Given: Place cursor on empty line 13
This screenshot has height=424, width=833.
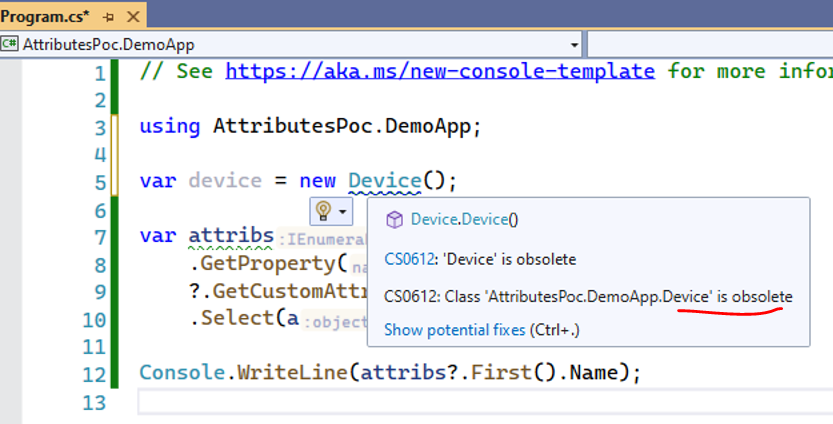Looking at the screenshot, I should (x=400, y=401).
